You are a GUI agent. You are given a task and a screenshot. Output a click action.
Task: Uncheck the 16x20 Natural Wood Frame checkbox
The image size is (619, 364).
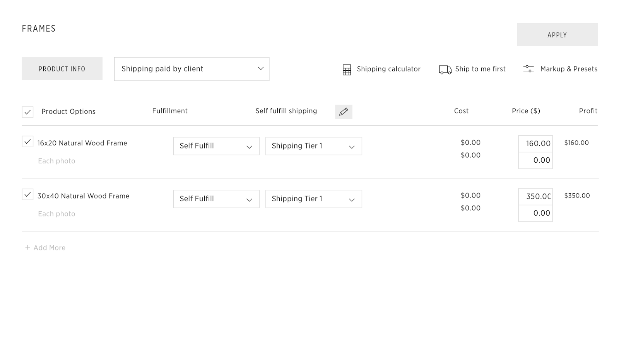(x=27, y=142)
